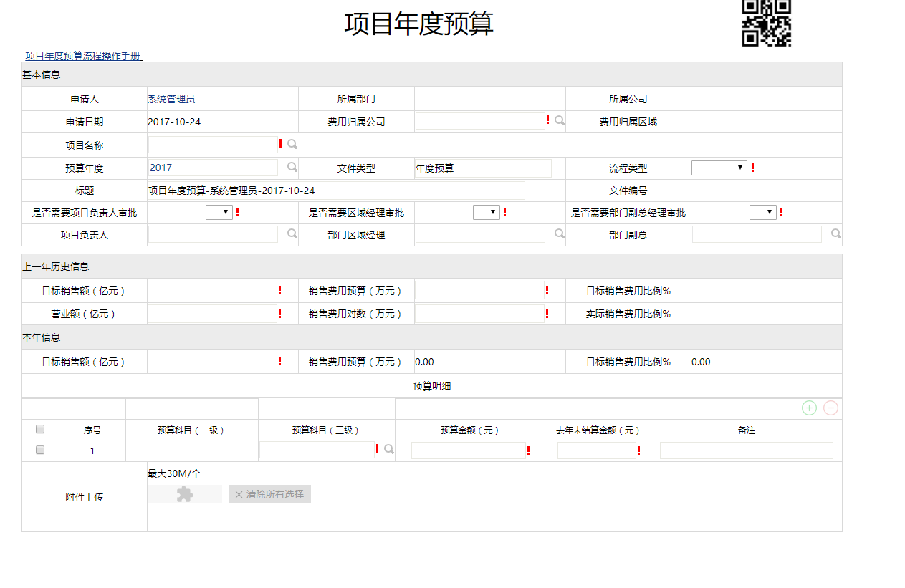Click search icon for 部门副总 field

[835, 233]
